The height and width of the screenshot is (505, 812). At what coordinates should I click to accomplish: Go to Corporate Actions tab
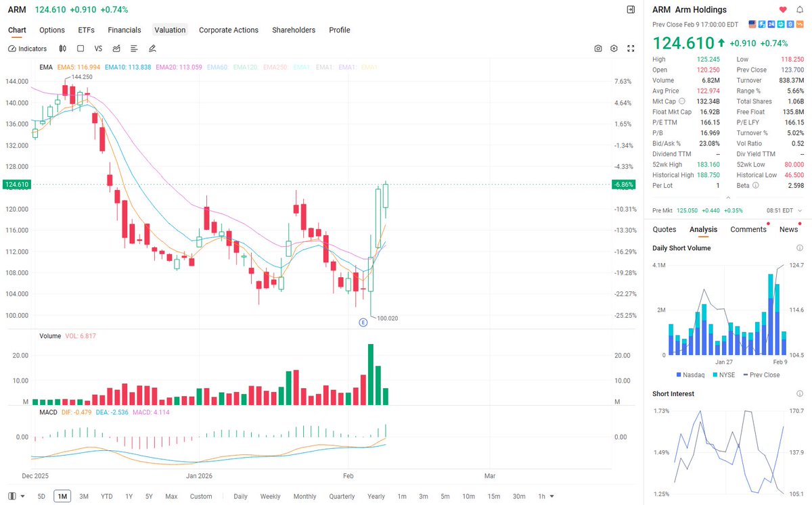click(229, 30)
